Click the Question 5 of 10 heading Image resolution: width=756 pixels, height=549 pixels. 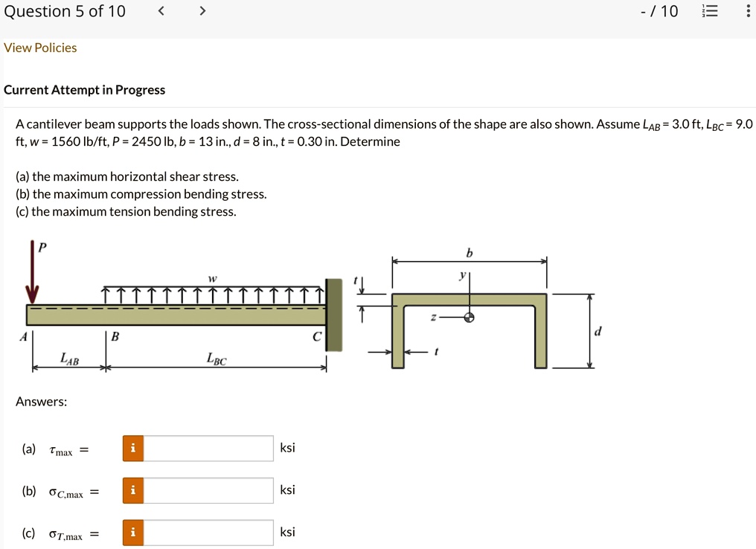pos(65,10)
